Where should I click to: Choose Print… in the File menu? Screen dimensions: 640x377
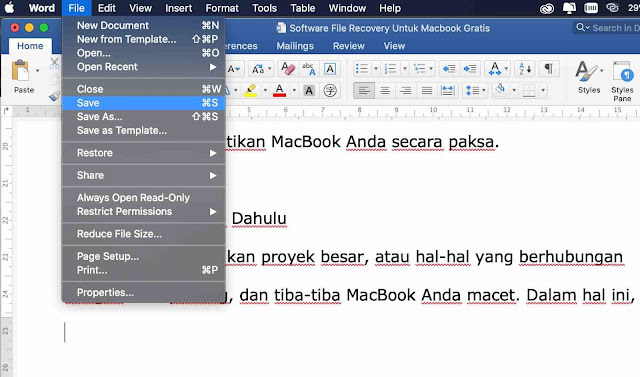[x=144, y=270]
